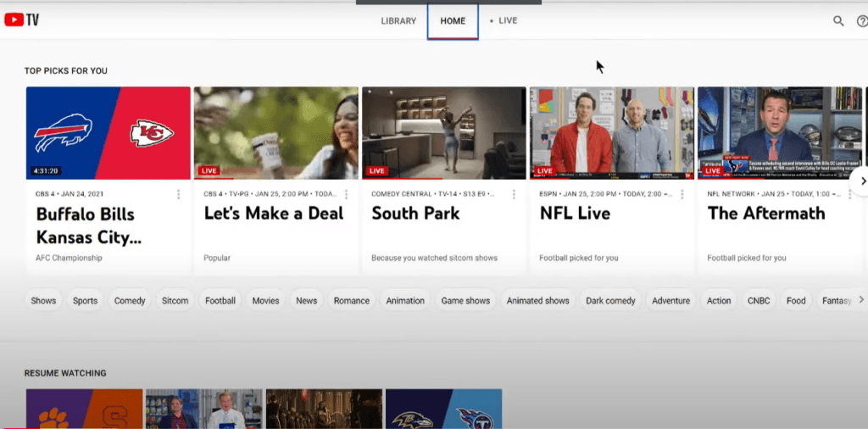
Task: Click 'Football picked for you' under NFL Live
Action: 578,258
